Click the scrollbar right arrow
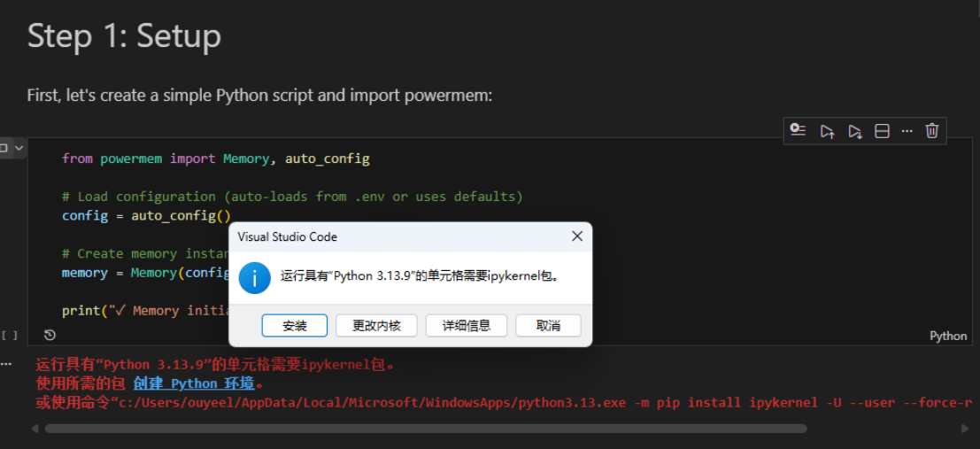 (x=964, y=429)
